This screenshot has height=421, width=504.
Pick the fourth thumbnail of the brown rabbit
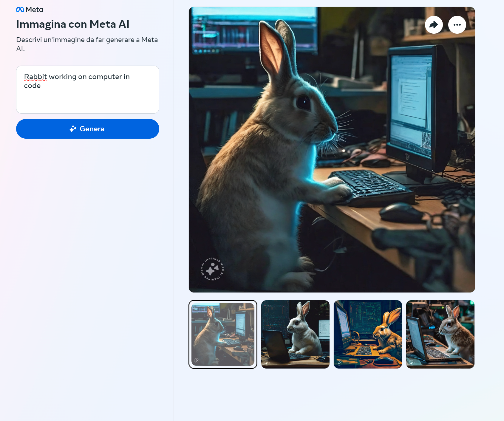click(440, 334)
